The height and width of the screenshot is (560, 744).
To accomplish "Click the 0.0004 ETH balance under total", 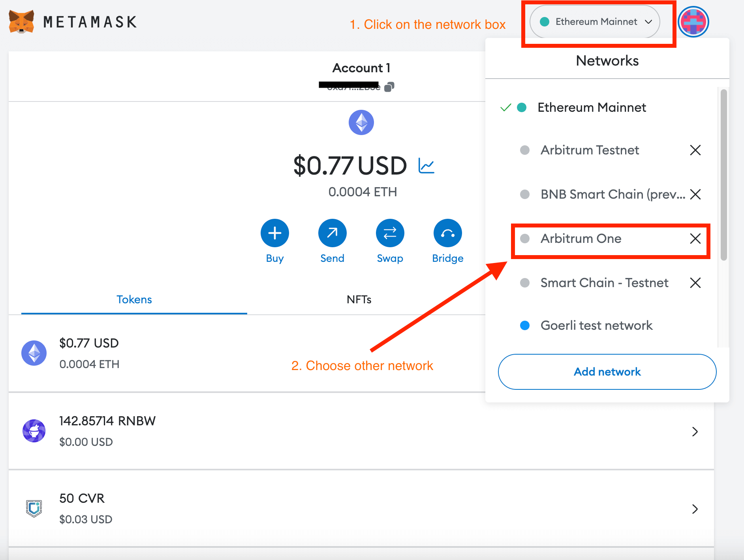I will tap(363, 192).
